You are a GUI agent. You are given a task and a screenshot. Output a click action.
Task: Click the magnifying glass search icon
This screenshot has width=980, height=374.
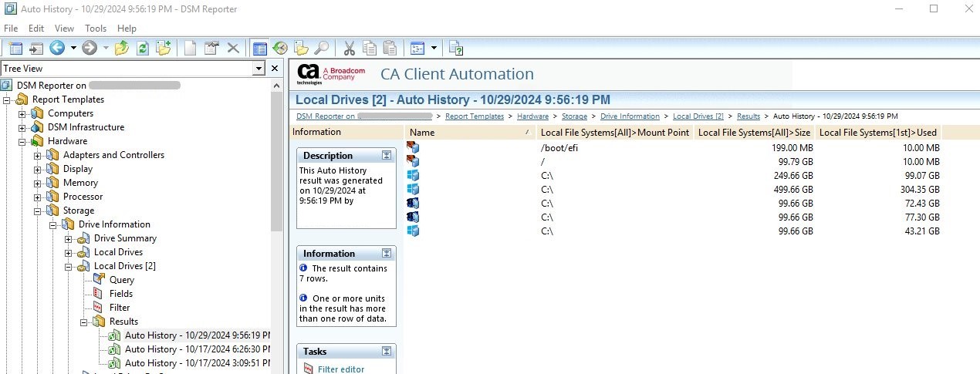click(x=321, y=48)
